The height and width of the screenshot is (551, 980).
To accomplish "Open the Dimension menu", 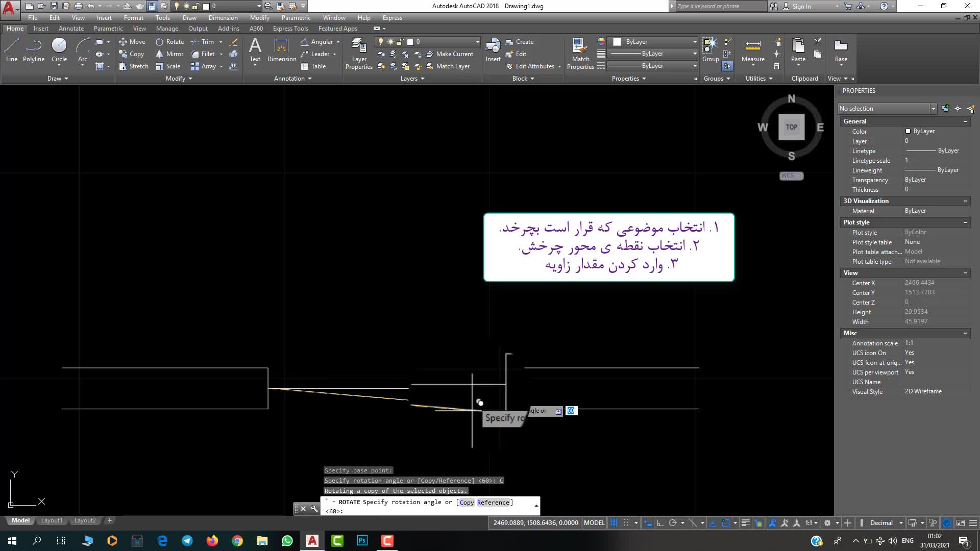I will (x=223, y=18).
